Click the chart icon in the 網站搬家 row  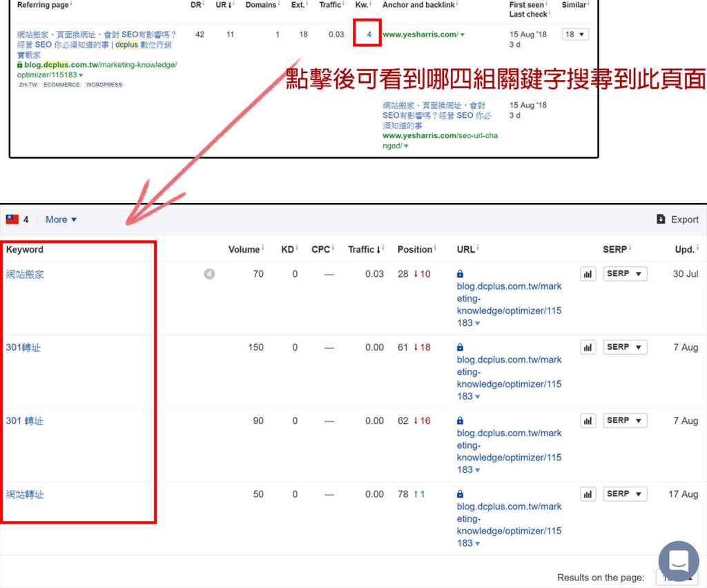tap(588, 274)
